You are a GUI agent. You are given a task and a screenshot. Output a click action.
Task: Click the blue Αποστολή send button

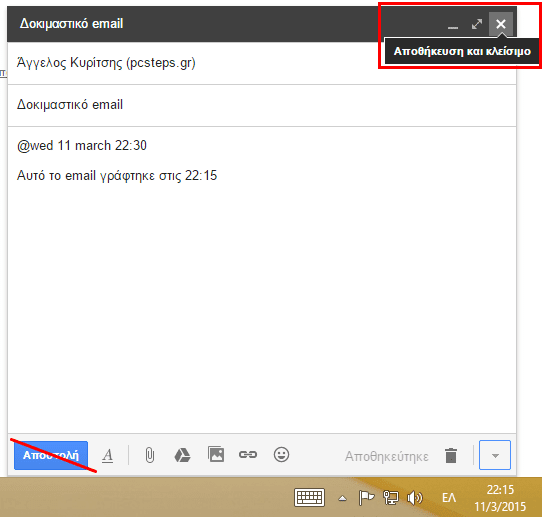coord(51,455)
